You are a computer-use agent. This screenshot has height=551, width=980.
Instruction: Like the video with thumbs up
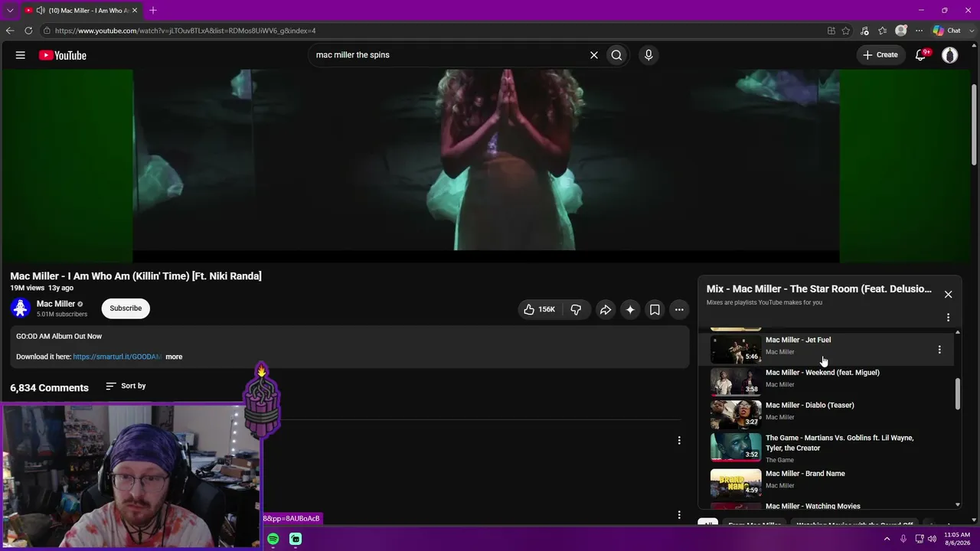[539, 309]
